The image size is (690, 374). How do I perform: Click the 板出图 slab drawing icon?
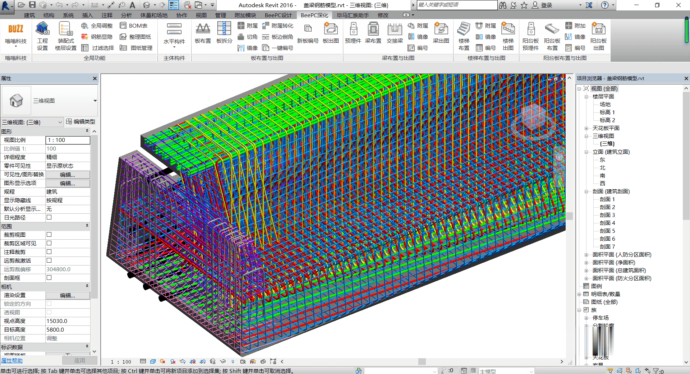[330, 33]
